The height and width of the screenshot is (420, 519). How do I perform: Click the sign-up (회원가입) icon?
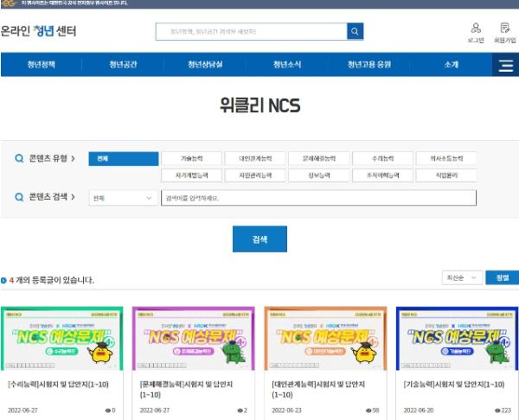coord(504,32)
